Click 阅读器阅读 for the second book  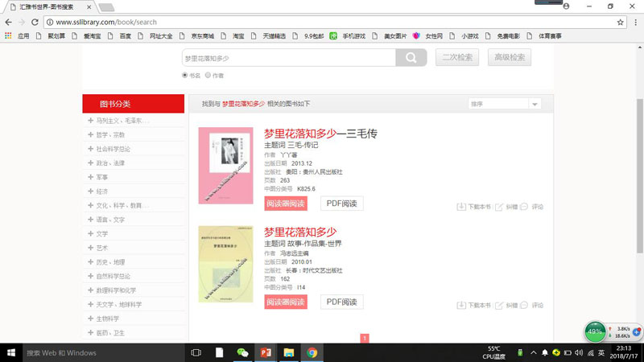point(286,302)
